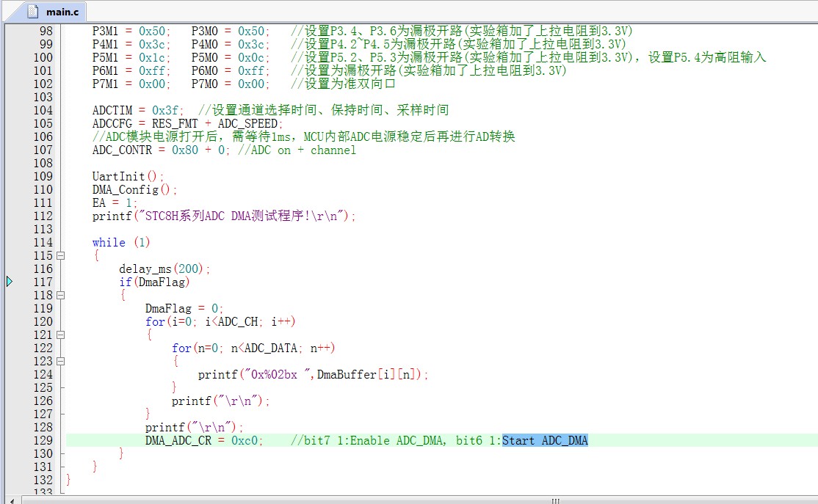Viewport: 818px width, 504px height.
Task: Click the current line arrow marker at line 117
Action: click(x=10, y=282)
